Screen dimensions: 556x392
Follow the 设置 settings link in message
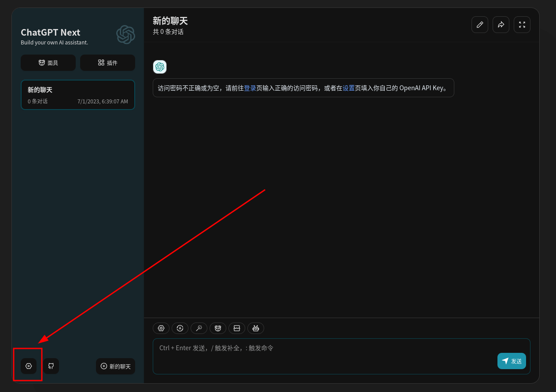click(349, 88)
